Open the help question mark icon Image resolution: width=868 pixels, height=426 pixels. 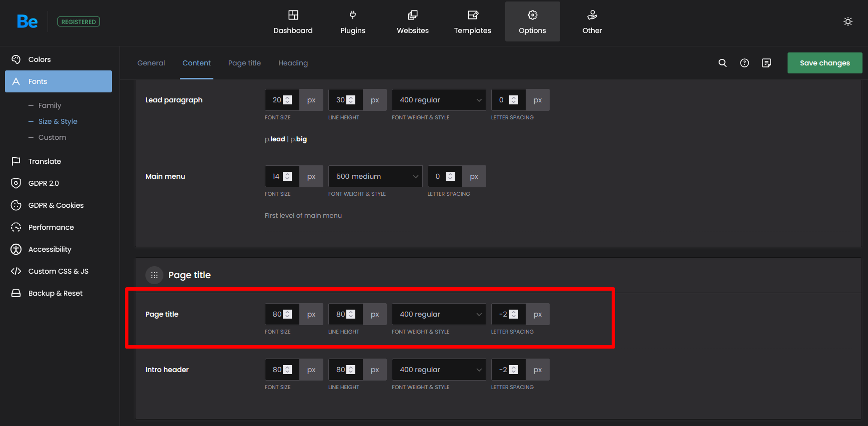[744, 63]
